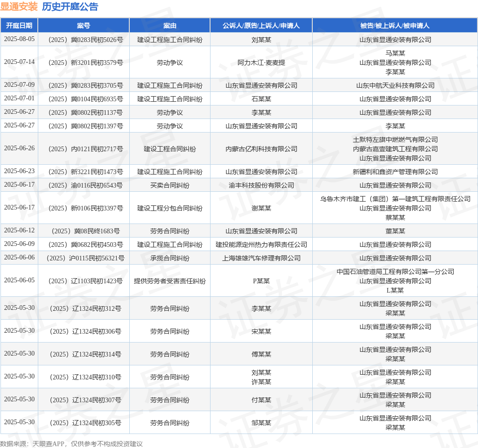The height and width of the screenshot is (448, 478).
Task: Click plaintiff 刘某某 in the 2025-08-05 row
Action: point(261,40)
